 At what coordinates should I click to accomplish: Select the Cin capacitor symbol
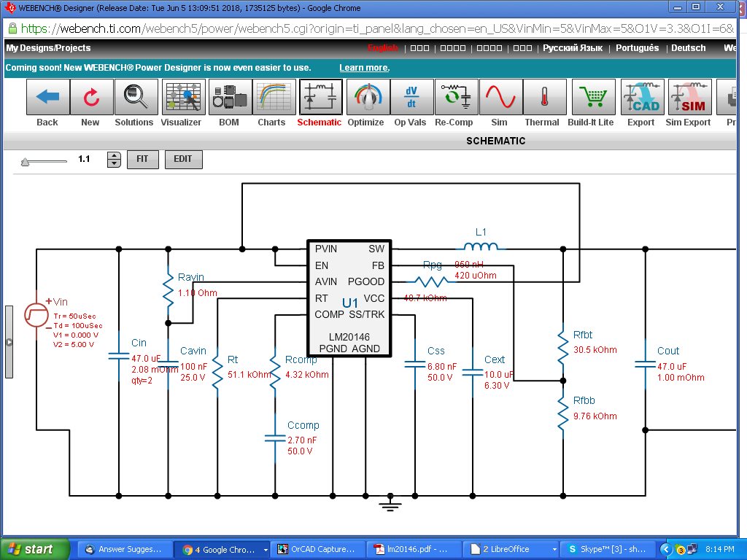tap(119, 356)
